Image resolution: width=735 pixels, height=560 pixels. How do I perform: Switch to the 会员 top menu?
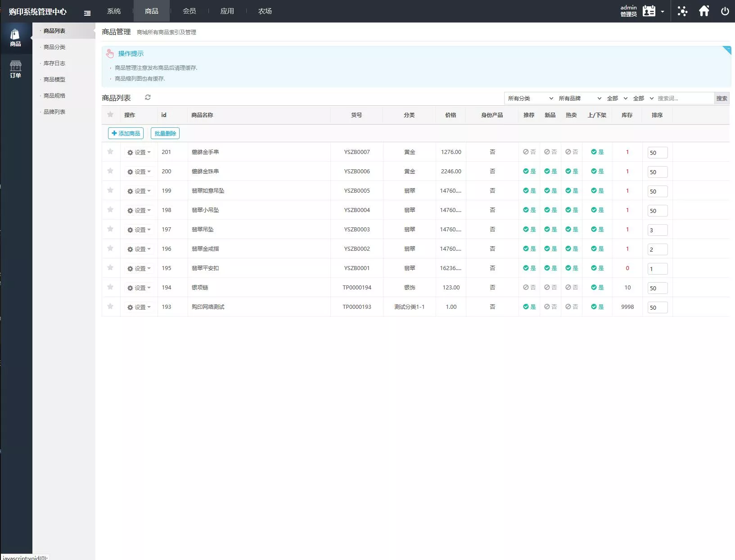pyautogui.click(x=189, y=11)
